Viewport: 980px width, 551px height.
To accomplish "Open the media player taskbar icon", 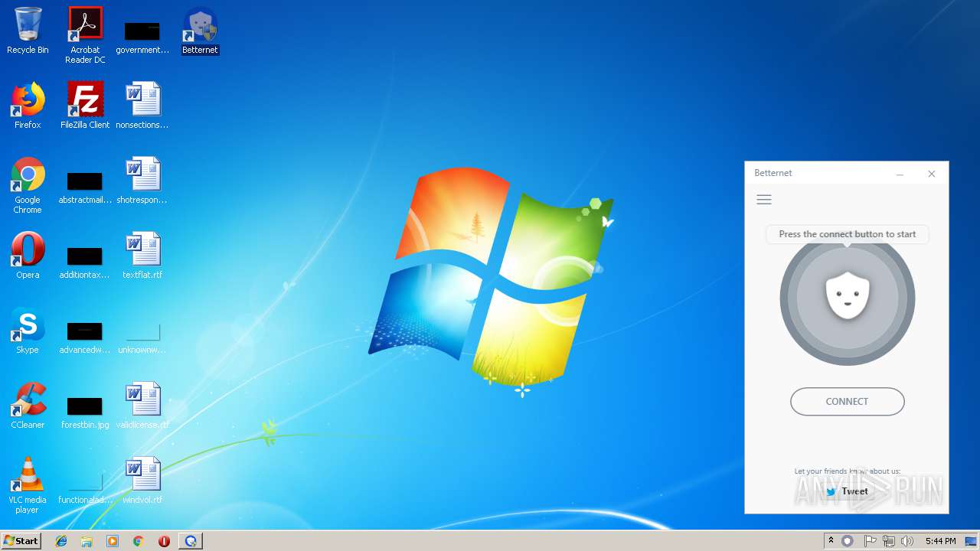I will (113, 541).
